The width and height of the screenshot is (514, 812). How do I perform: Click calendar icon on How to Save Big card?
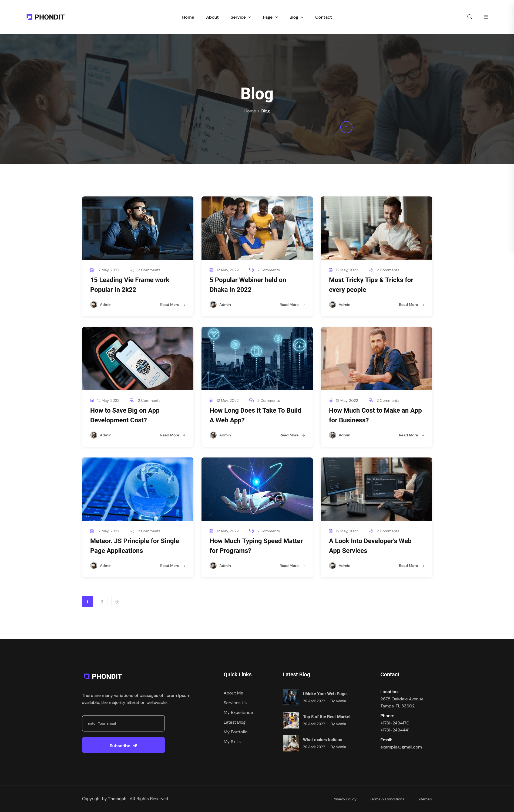click(x=92, y=401)
